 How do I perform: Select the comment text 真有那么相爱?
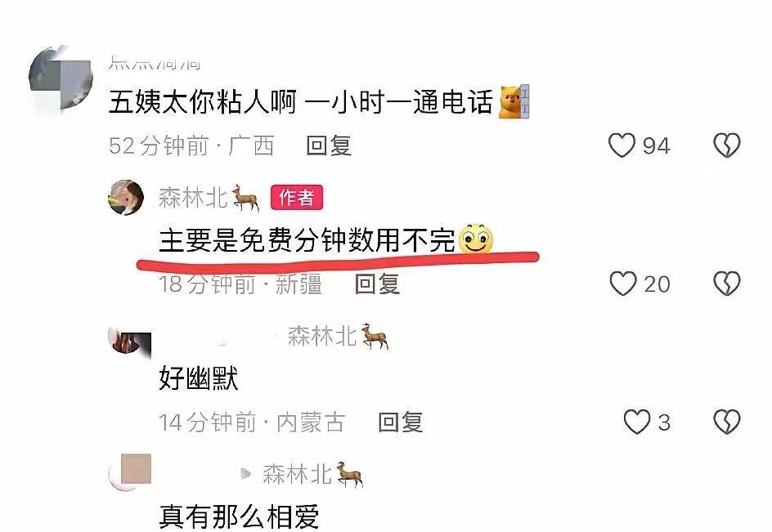239,516
